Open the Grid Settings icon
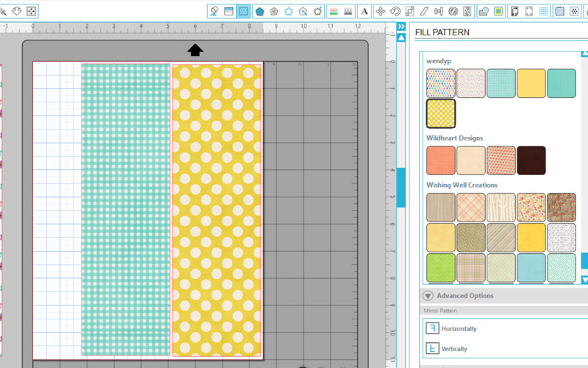Image resolution: width=588 pixels, height=368 pixels. 544,11
